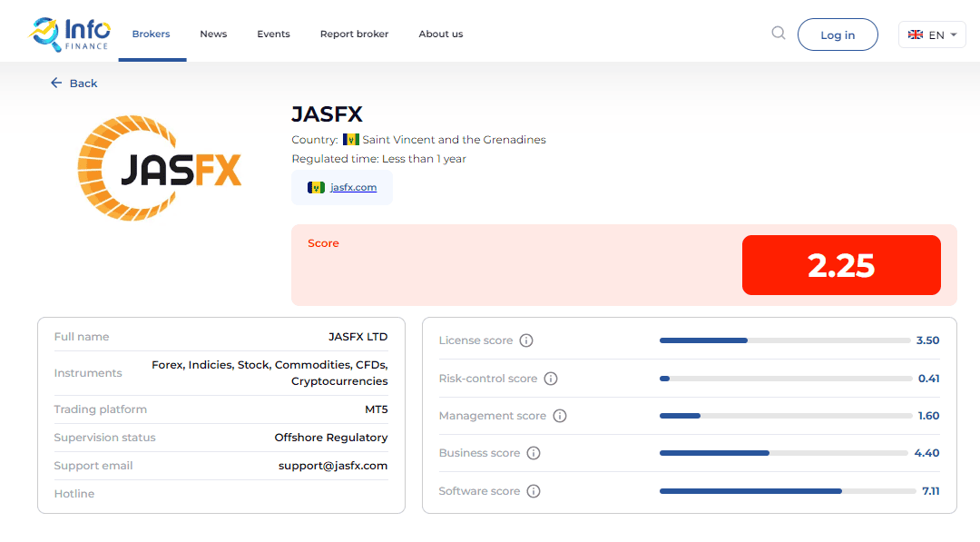Click the '1.60' management score value
The image size is (980, 542).
point(929,416)
